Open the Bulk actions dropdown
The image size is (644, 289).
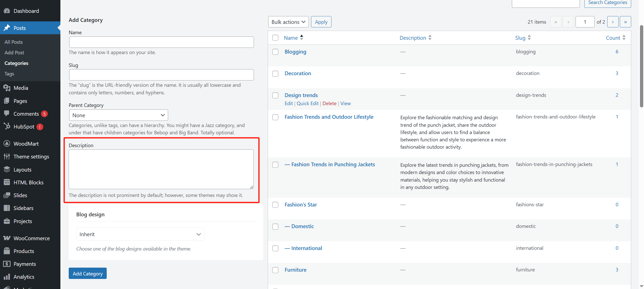click(288, 22)
